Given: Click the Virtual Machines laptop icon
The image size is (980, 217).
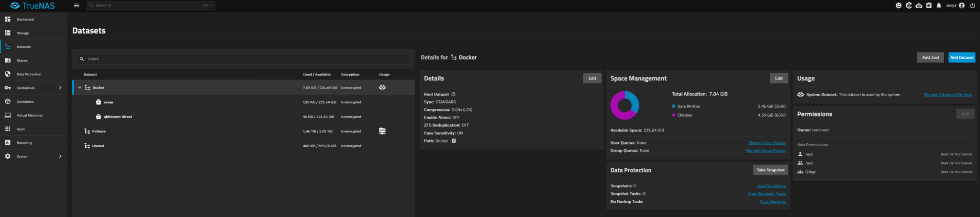Looking at the screenshot, I should click(x=8, y=115).
